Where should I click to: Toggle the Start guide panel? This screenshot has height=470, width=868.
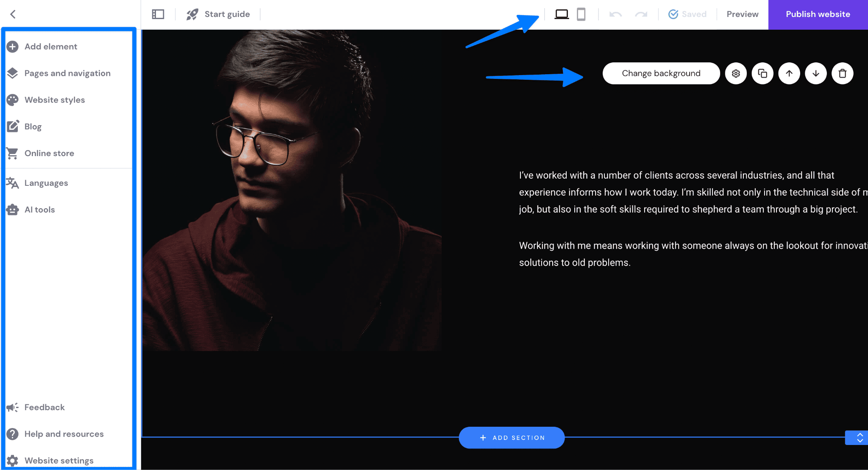[219, 14]
